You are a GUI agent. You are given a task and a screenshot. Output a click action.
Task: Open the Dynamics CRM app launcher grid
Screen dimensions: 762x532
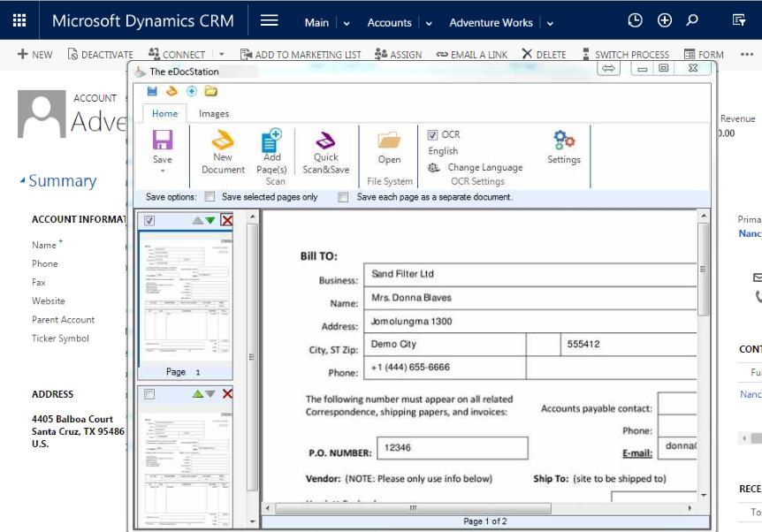(19, 21)
